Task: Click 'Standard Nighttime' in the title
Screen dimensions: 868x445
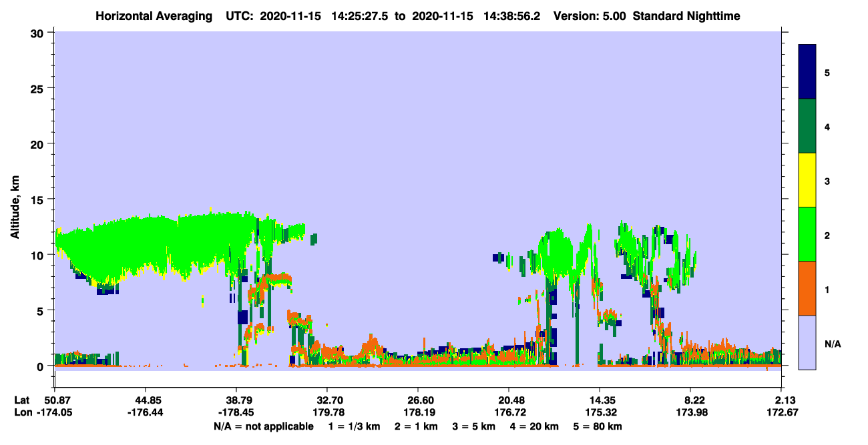Action: 686,16
